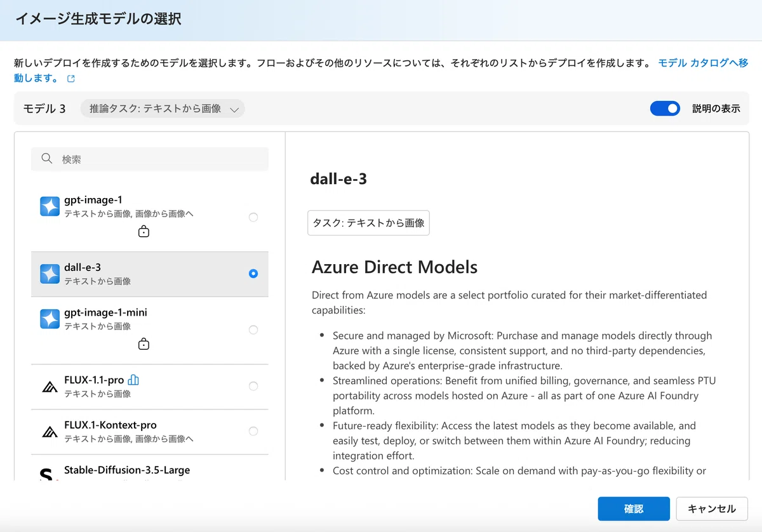Click the キャンセル button
The height and width of the screenshot is (532, 762).
pyautogui.click(x=712, y=509)
